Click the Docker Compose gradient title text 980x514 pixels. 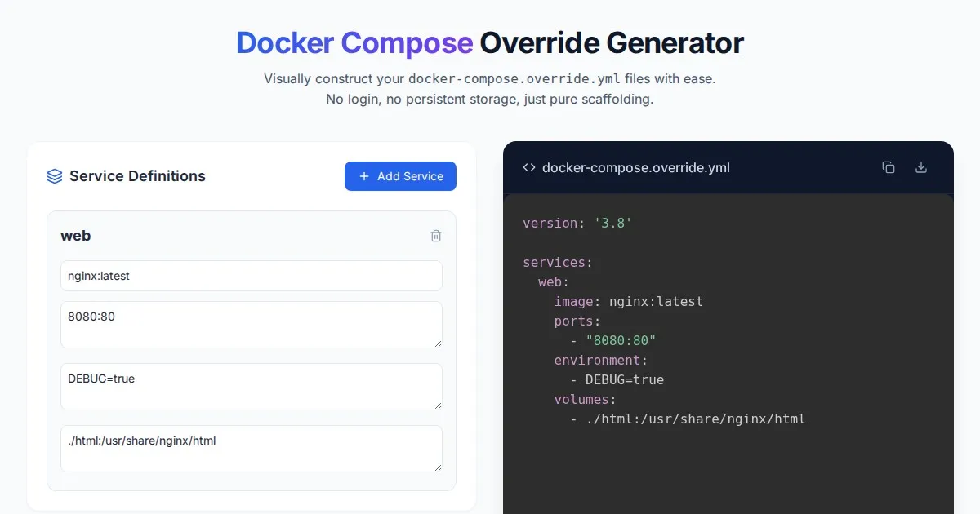click(354, 42)
